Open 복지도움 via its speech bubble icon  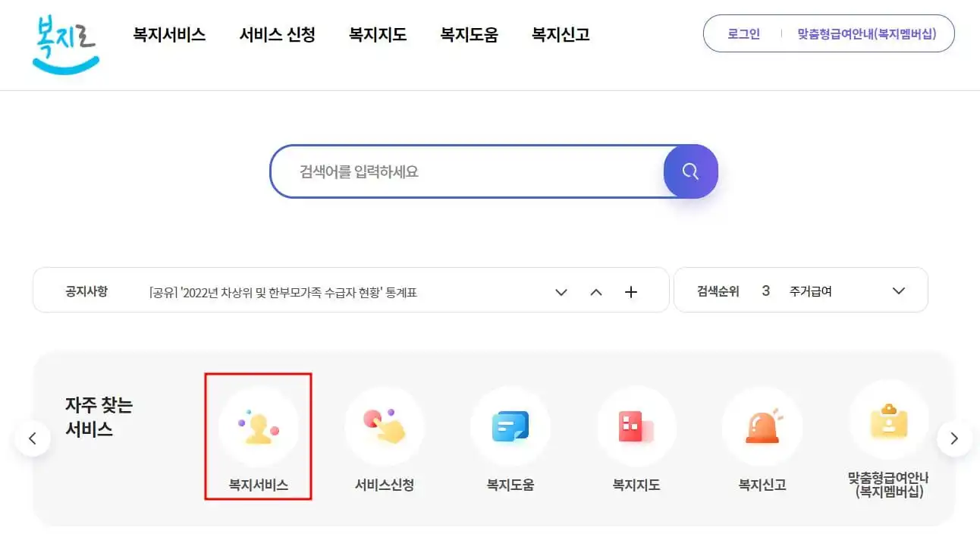[x=510, y=426]
